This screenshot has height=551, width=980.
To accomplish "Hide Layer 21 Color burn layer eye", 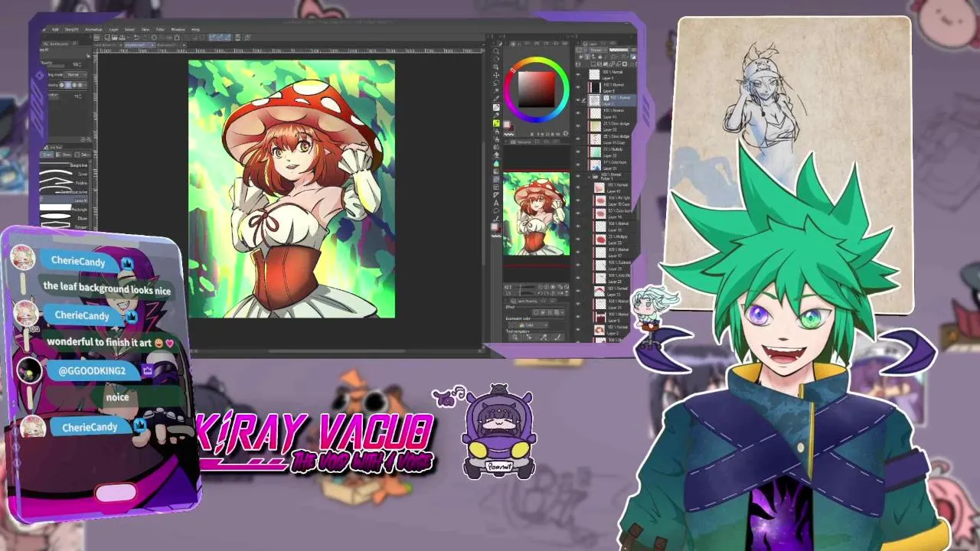I will click(x=578, y=165).
